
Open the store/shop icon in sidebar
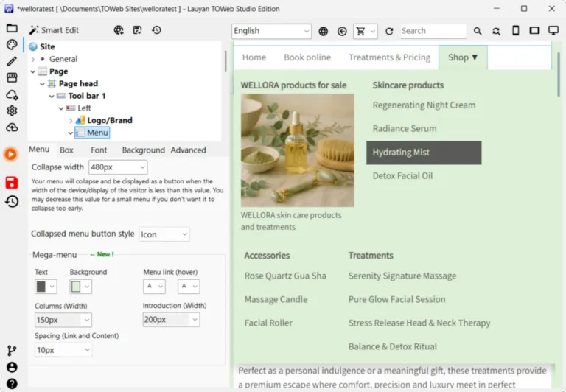12,77
